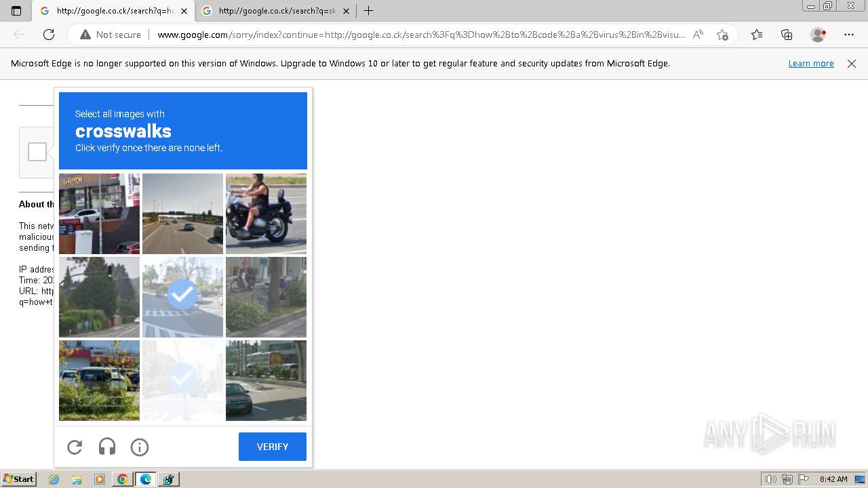This screenshot has height=488, width=868.
Task: Open the Windows Start menu
Action: click(x=18, y=479)
